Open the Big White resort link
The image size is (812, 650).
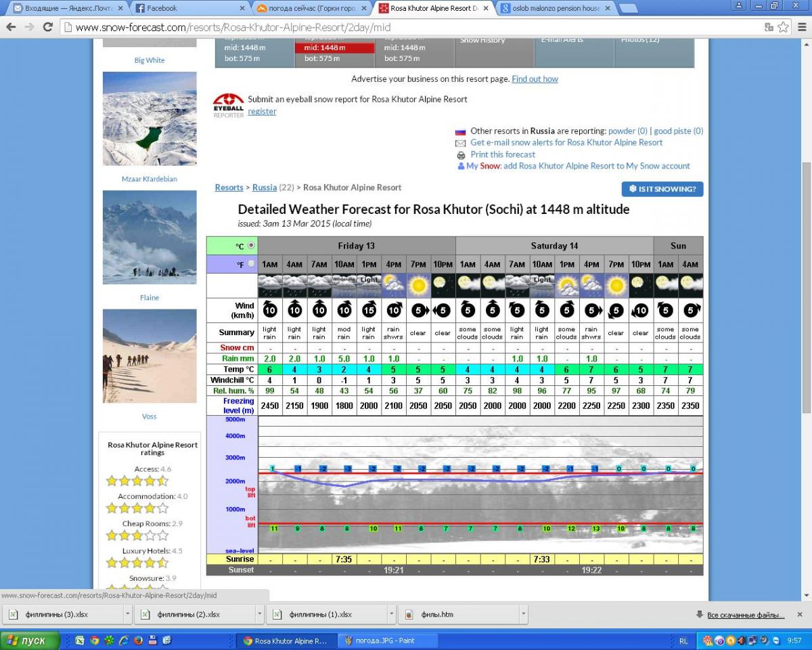click(150, 60)
